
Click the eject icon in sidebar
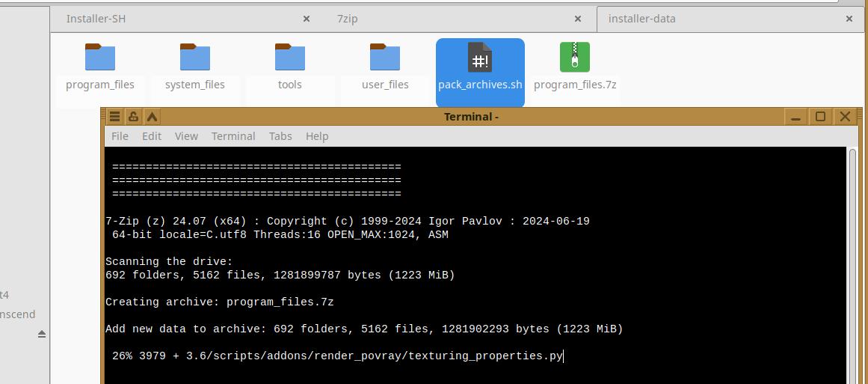[42, 334]
